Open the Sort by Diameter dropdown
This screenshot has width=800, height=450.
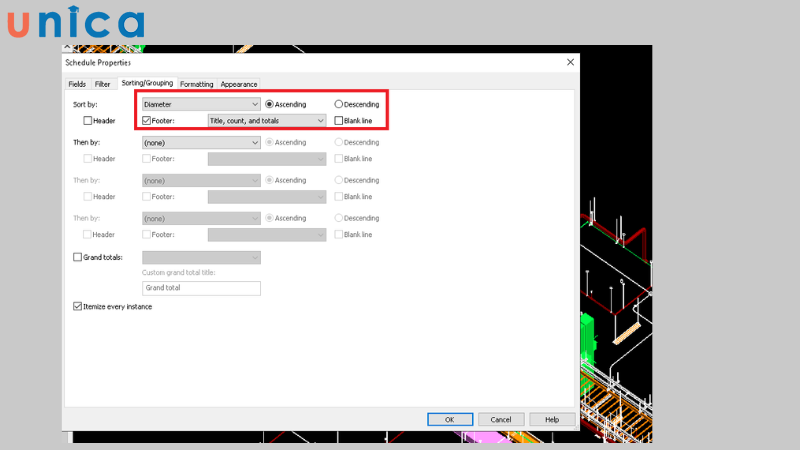click(x=201, y=105)
